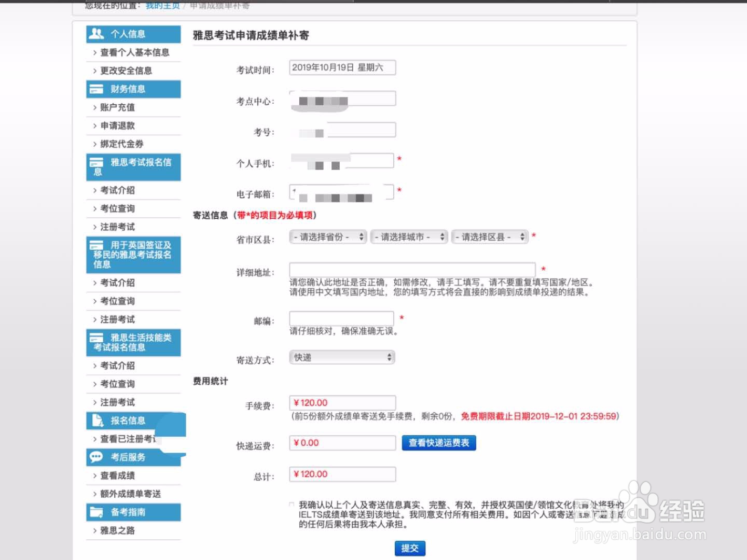Click the 报名信息 document icon
The height and width of the screenshot is (560, 747).
98,421
